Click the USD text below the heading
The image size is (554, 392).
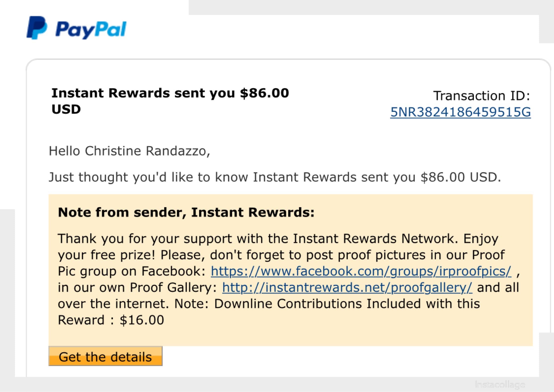[66, 109]
